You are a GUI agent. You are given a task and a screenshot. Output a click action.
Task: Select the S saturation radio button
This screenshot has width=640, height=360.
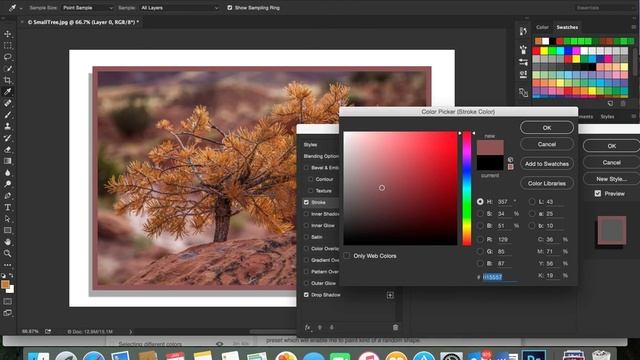tap(480, 213)
